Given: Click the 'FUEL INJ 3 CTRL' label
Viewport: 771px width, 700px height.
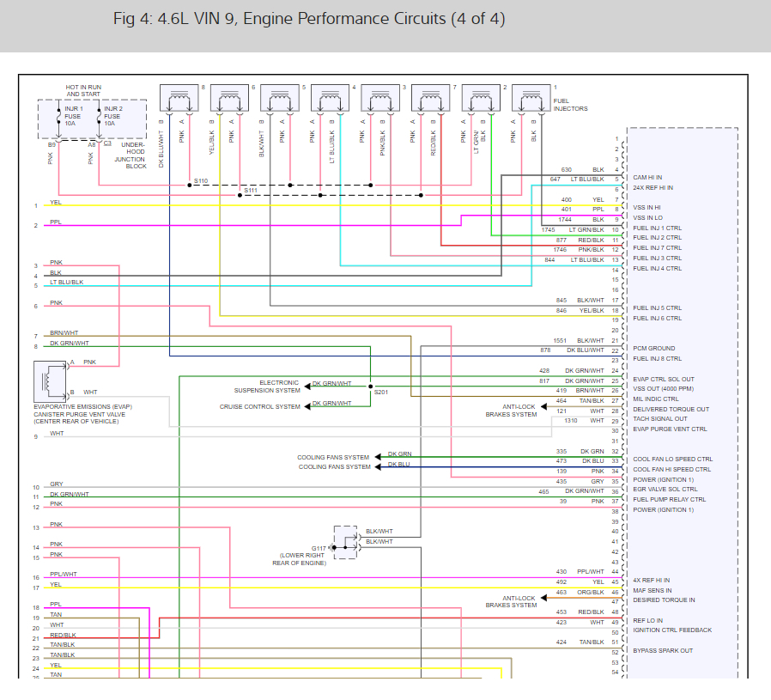Looking at the screenshot, I should pyautogui.click(x=657, y=258).
